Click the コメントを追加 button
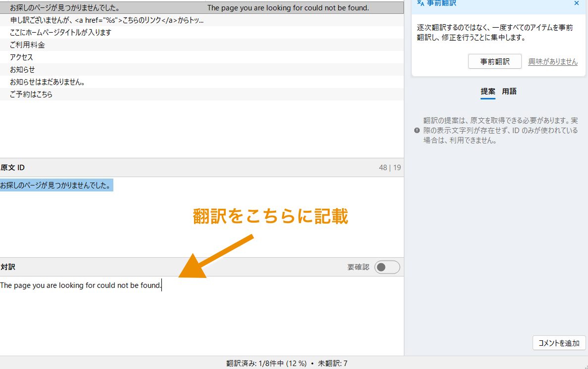 [x=559, y=343]
